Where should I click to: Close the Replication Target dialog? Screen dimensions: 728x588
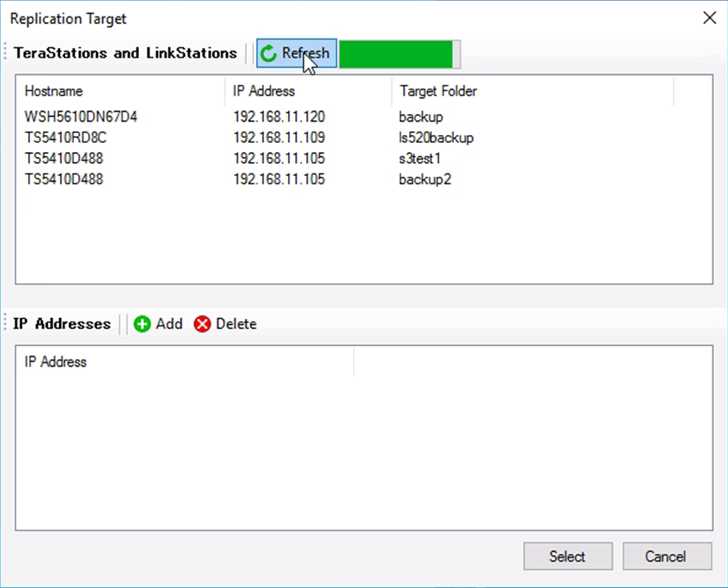pyautogui.click(x=709, y=18)
